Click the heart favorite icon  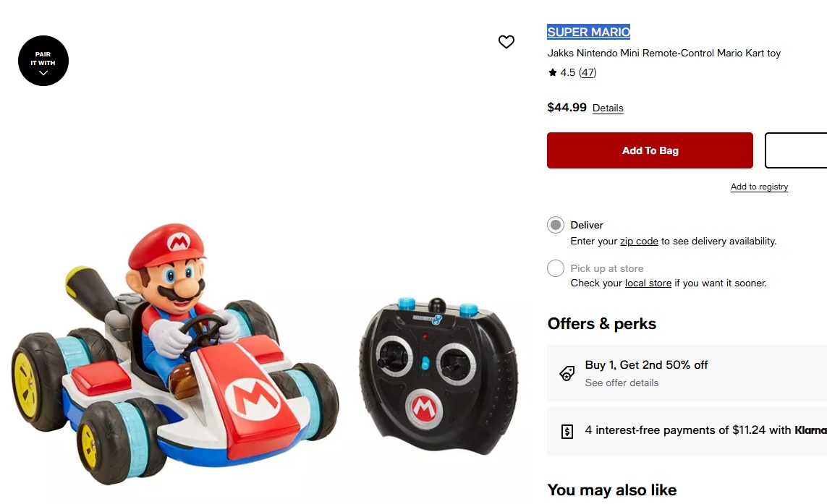[x=506, y=42]
